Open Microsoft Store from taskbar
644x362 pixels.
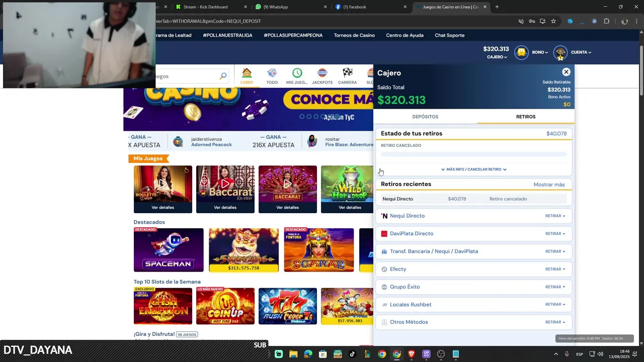(x=323, y=354)
